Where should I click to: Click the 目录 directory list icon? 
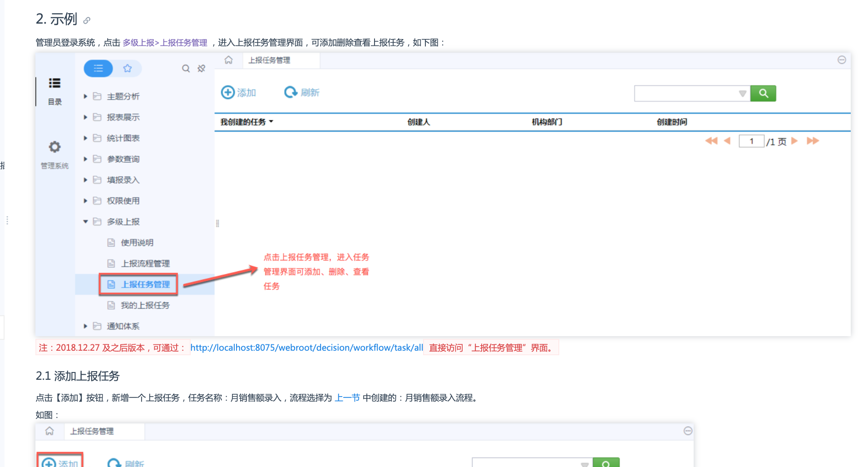point(54,83)
